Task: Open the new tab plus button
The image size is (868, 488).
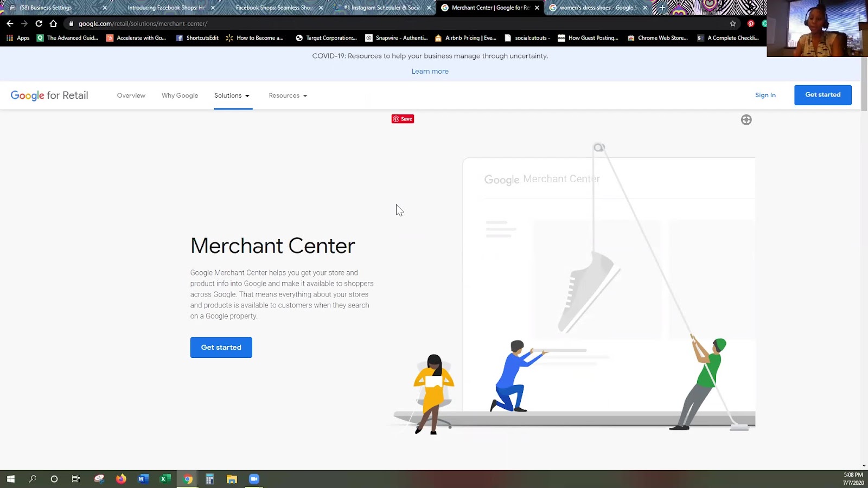Action: [662, 8]
